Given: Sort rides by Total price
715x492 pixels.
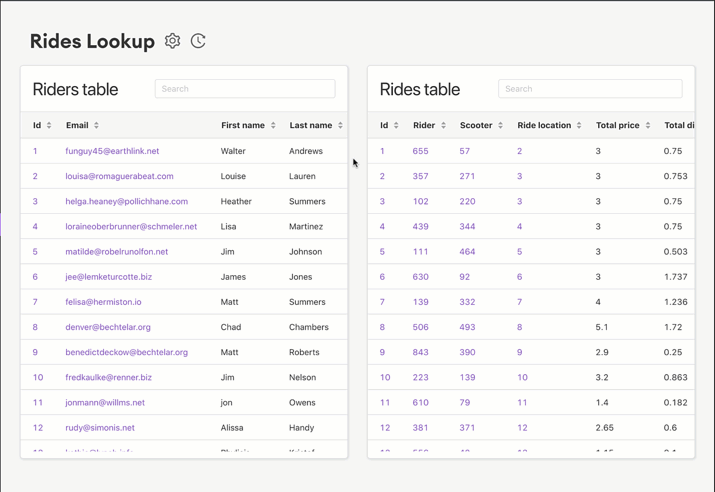Looking at the screenshot, I should click(x=623, y=126).
